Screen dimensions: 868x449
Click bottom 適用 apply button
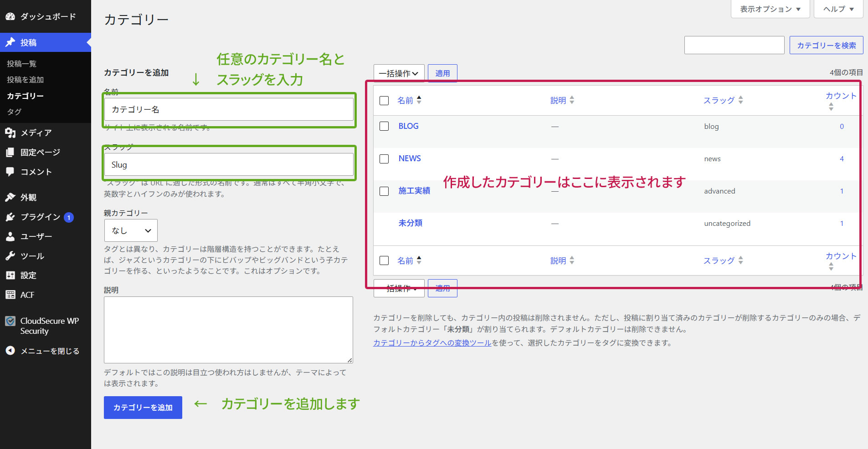(x=442, y=288)
